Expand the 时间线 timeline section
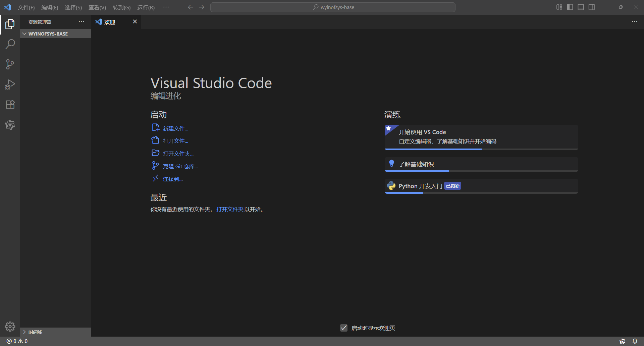 (55, 332)
